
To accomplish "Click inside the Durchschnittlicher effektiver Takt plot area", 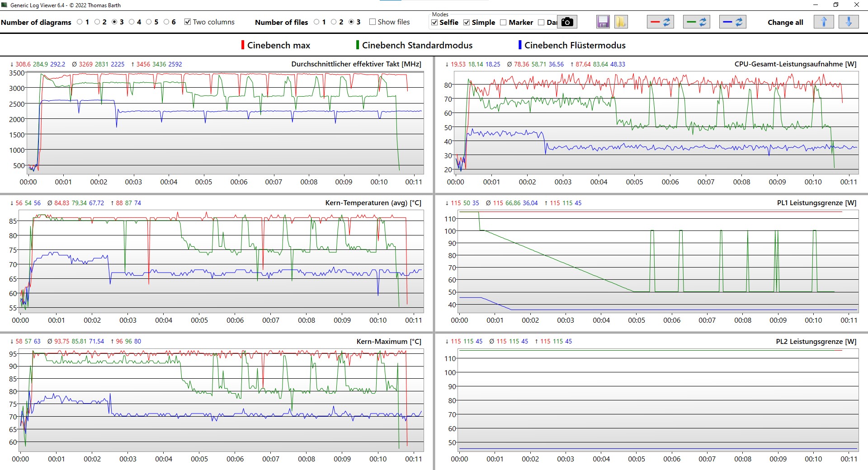I will click(x=225, y=122).
